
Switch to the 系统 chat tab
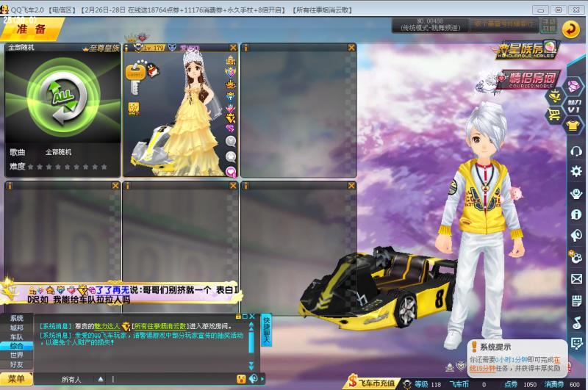tap(16, 319)
